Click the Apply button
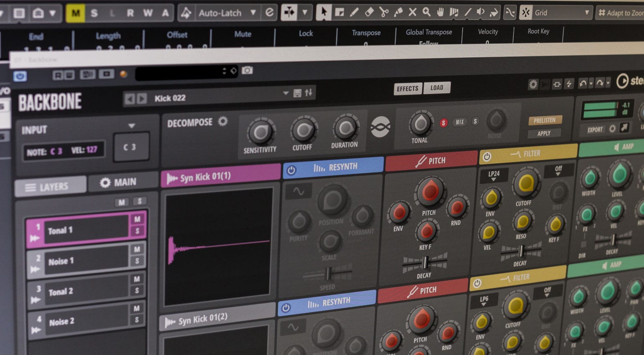The image size is (644, 355). (544, 134)
